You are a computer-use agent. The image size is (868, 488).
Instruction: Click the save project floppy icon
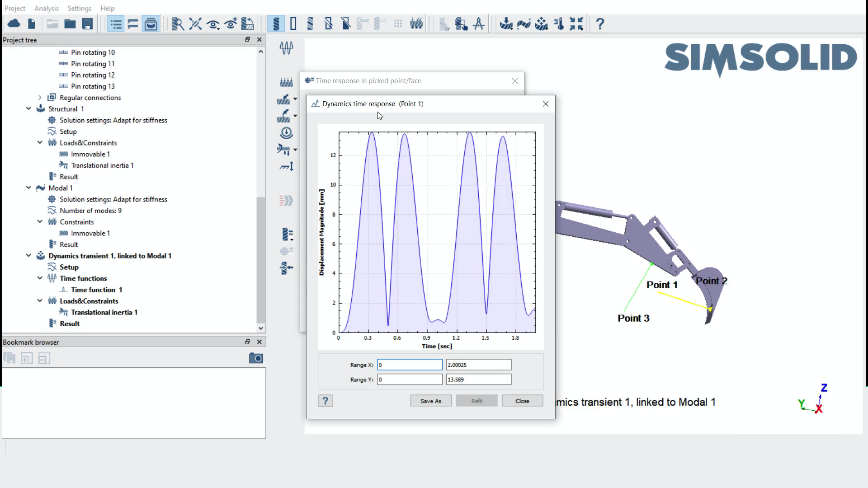87,23
